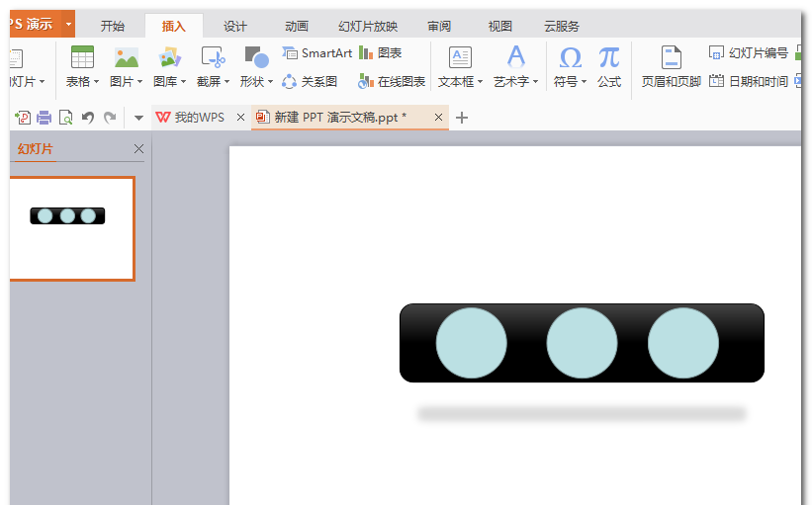
Task: Select slide 1 thumbnail in panel
Action: click(x=72, y=228)
